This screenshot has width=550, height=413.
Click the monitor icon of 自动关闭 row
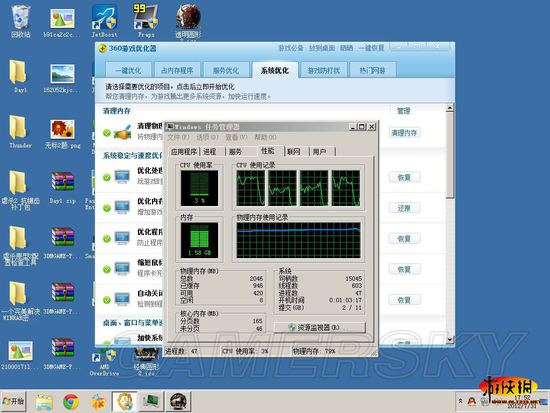(x=122, y=299)
